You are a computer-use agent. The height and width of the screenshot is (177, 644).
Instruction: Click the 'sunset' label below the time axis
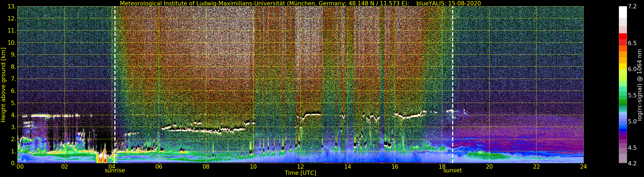point(453,171)
